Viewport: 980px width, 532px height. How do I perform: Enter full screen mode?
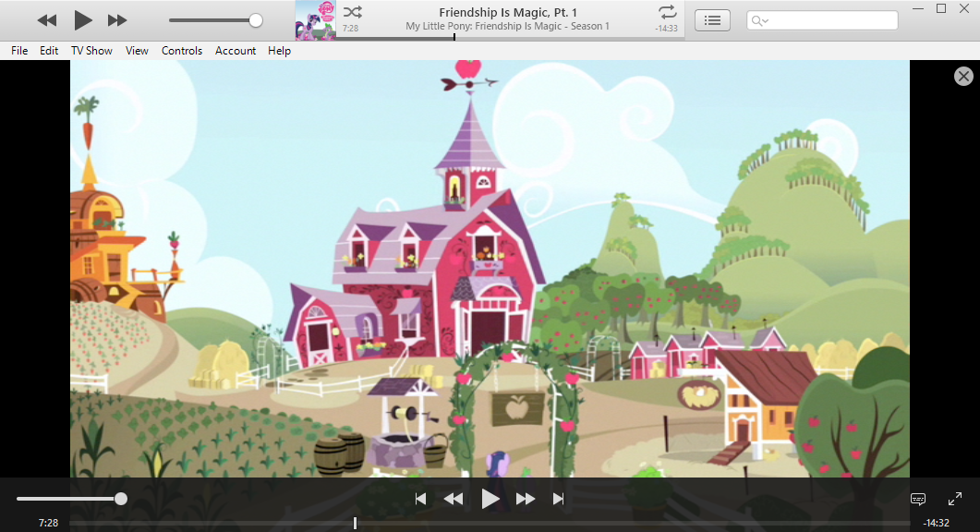click(x=955, y=499)
